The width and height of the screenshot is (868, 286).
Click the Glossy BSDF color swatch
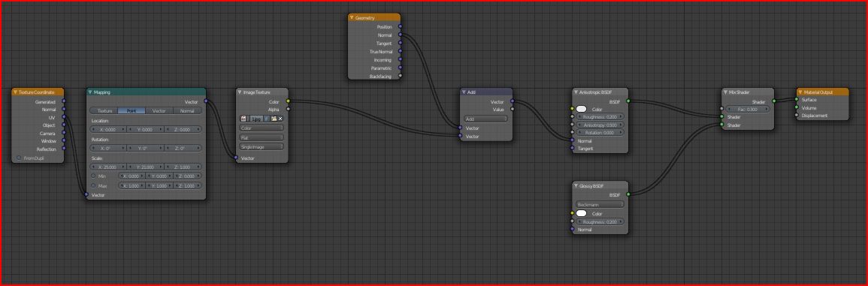tap(581, 213)
